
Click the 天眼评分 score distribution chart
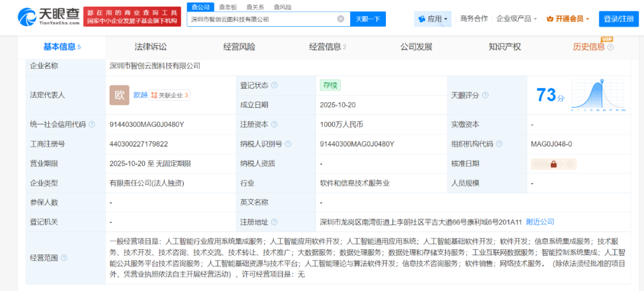[598, 95]
